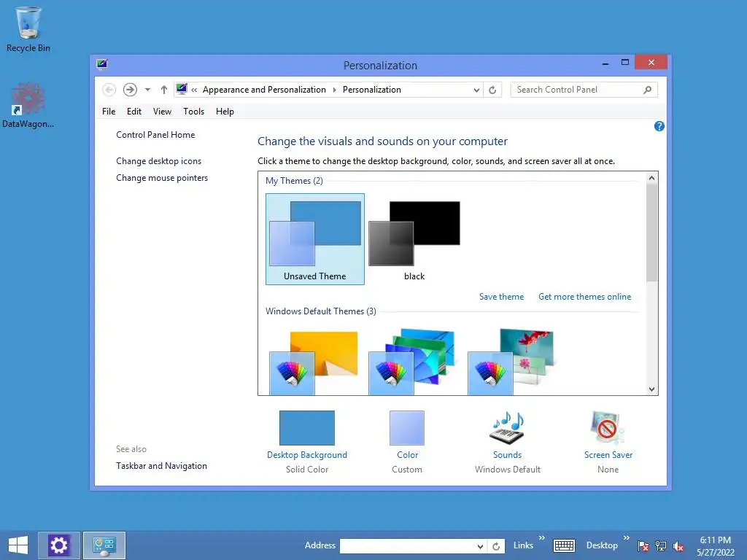Open the View menu
The height and width of the screenshot is (560, 747).
coord(162,112)
